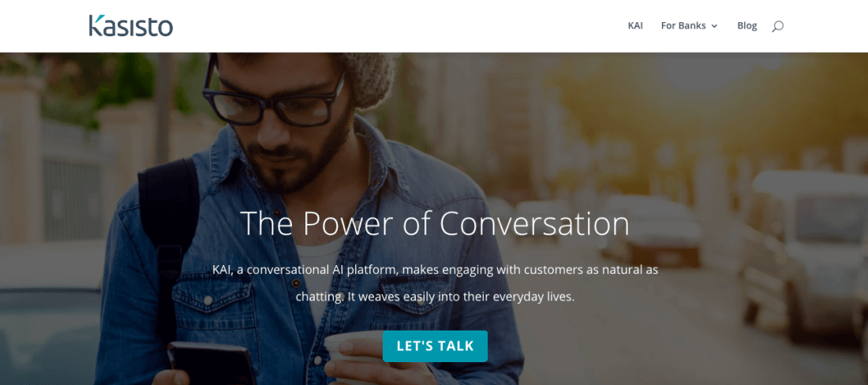Screen dimensions: 868x385
Task: Click the blurred parked car in background
Action: pos(650,230)
